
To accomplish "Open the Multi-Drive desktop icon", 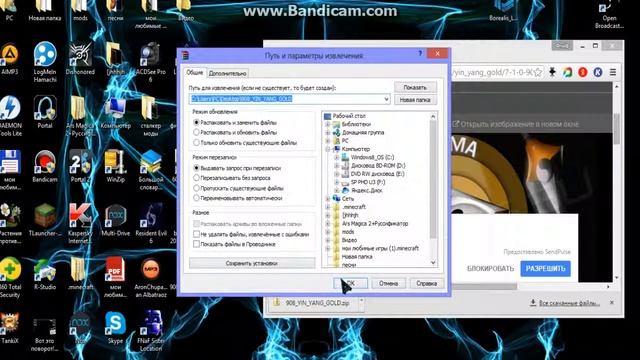I will click(116, 220).
